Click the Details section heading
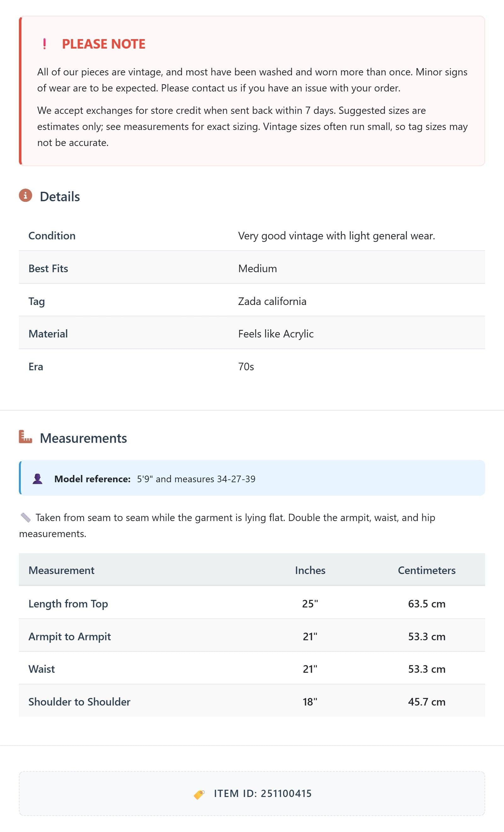This screenshot has height=832, width=504. 60,196
